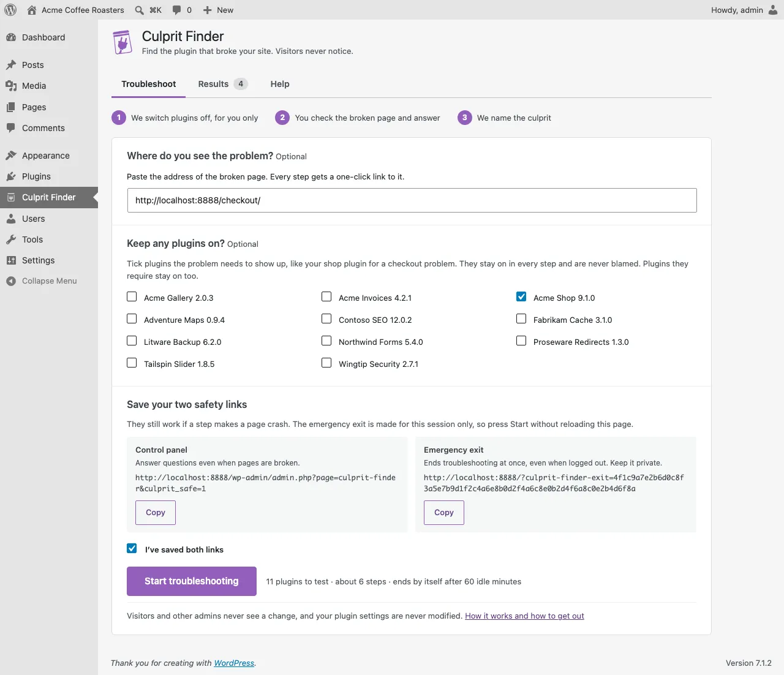The width and height of the screenshot is (784, 675).
Task: Tick the Litware Backup 6.2.0 checkbox
Action: pyautogui.click(x=132, y=341)
